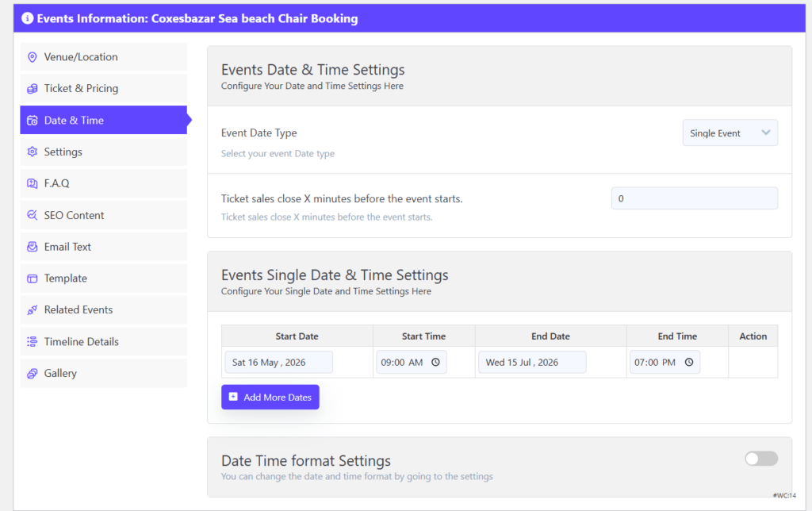Open the Start Time clock picker
The height and width of the screenshot is (511, 812).
435,362
